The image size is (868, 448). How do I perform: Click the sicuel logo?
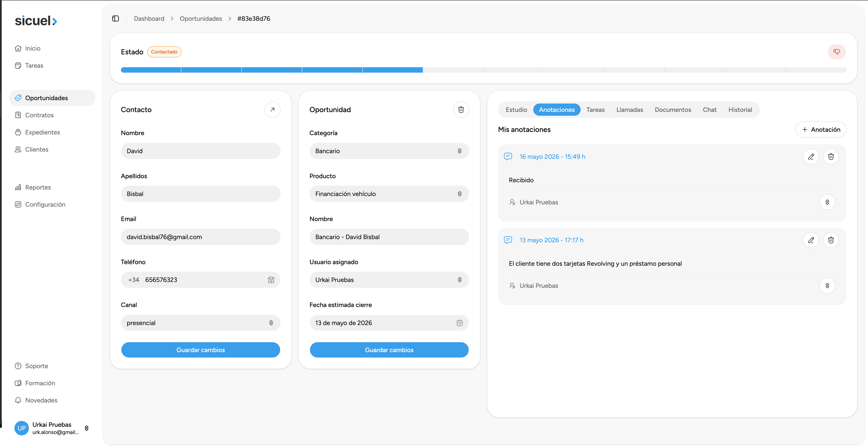36,21
